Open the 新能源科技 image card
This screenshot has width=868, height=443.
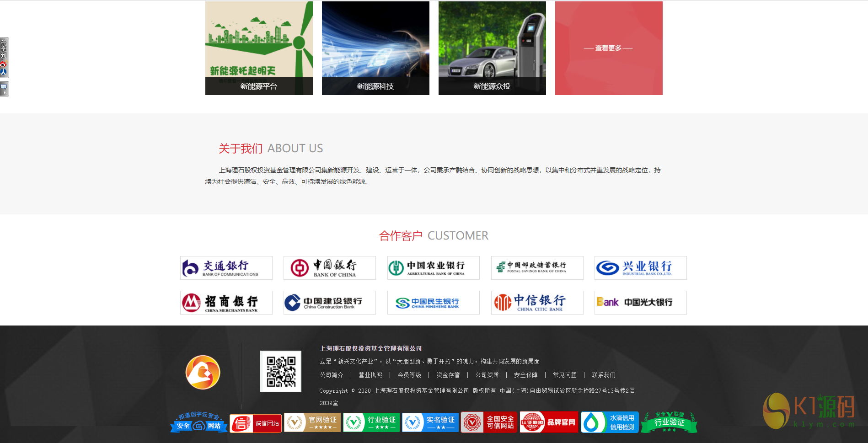[x=375, y=48]
